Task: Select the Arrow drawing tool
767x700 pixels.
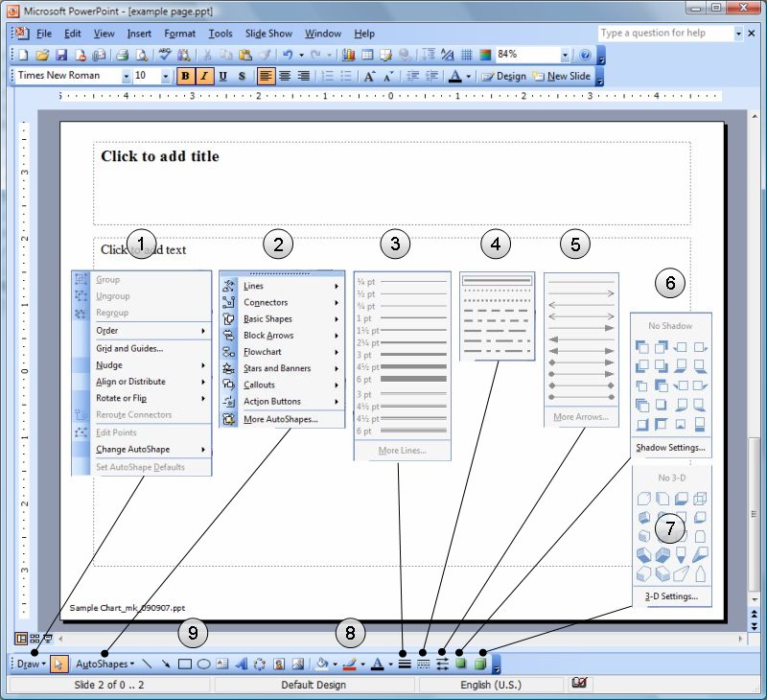Action: point(167,664)
